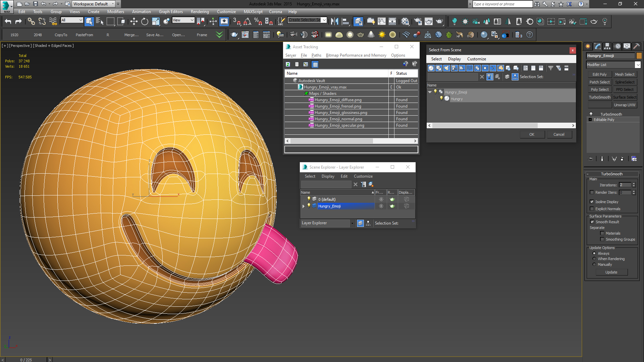Open the Create Selection Set dropdown
The image size is (644, 362).
tap(324, 20)
